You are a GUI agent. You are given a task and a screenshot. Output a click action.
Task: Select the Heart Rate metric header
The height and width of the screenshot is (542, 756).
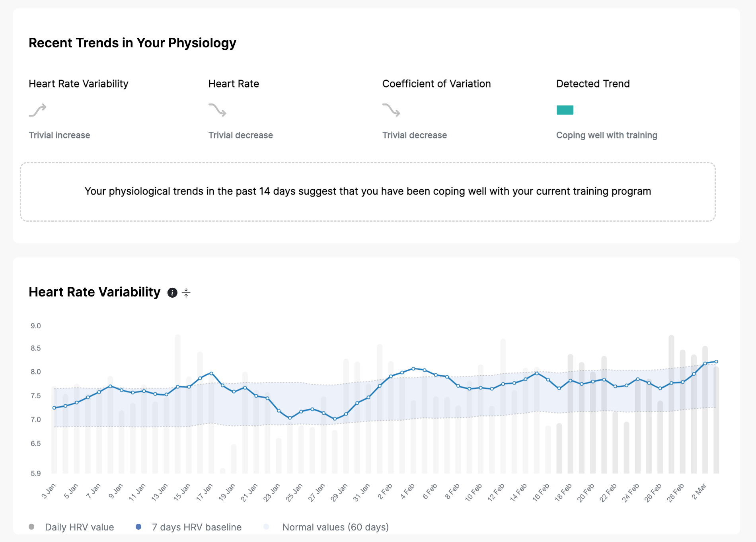point(234,84)
